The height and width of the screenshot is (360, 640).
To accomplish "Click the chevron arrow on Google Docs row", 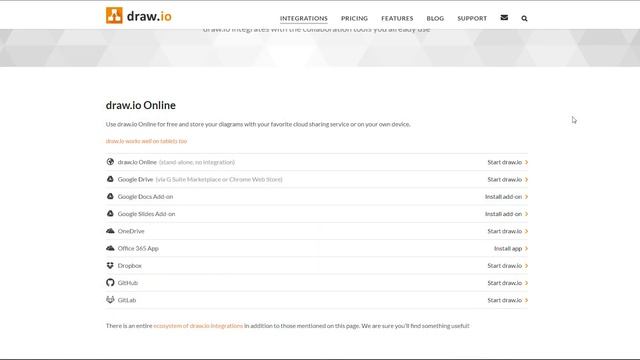I will coord(527,197).
